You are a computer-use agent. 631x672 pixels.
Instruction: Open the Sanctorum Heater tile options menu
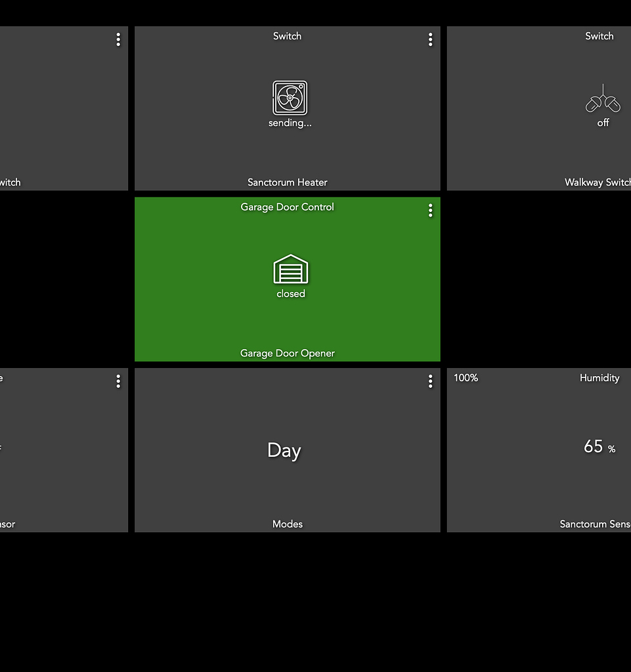(x=430, y=39)
